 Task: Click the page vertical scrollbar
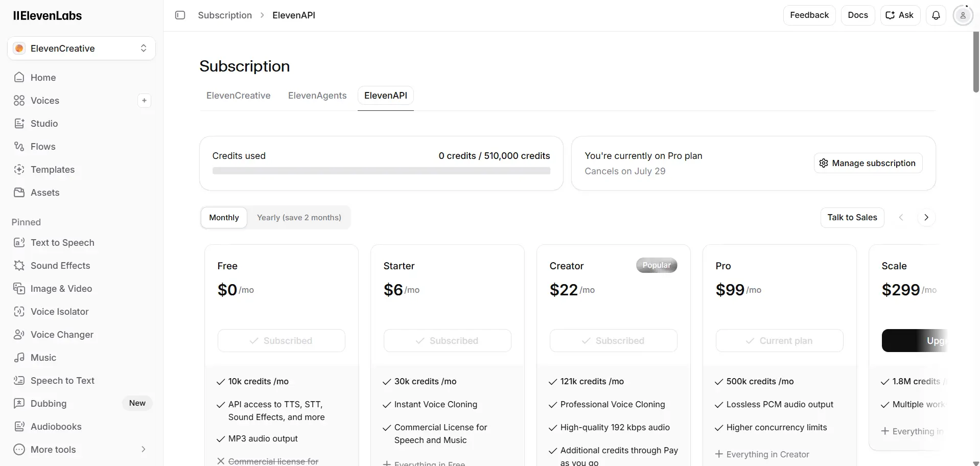pyautogui.click(x=976, y=62)
